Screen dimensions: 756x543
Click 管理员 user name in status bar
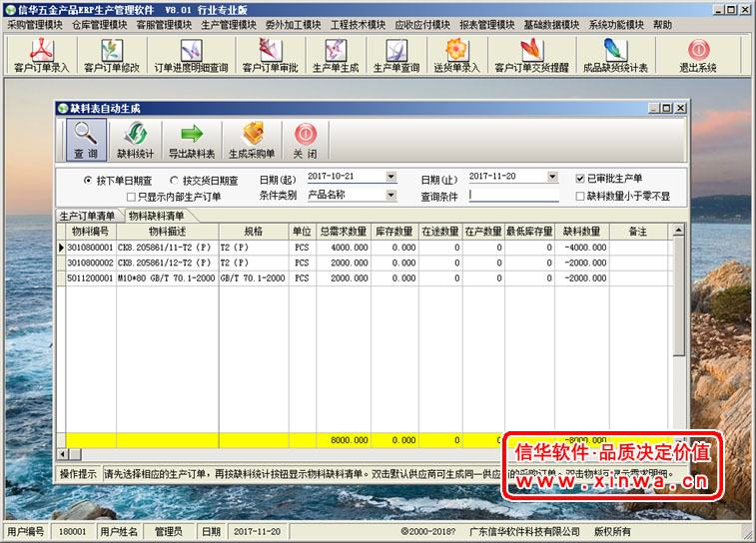[169, 531]
